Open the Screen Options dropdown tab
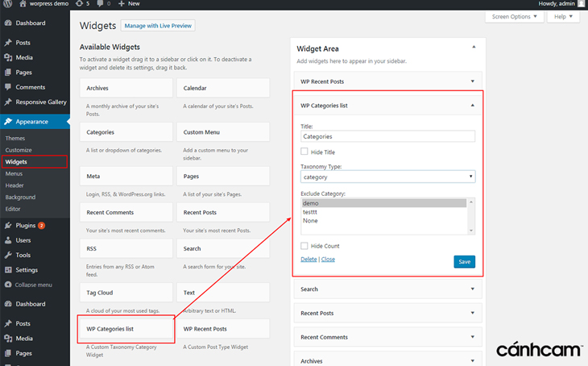The image size is (588, 366). click(x=515, y=16)
